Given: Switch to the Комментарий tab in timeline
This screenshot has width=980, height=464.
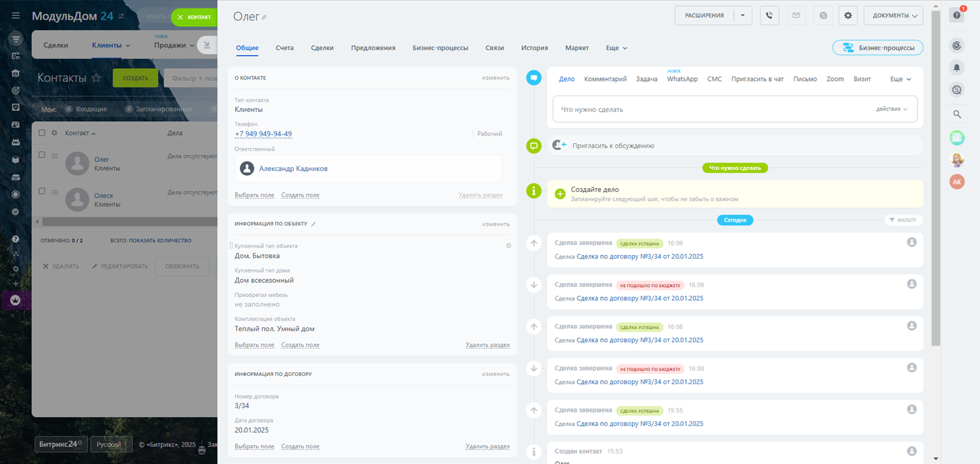Looking at the screenshot, I should click(x=605, y=79).
